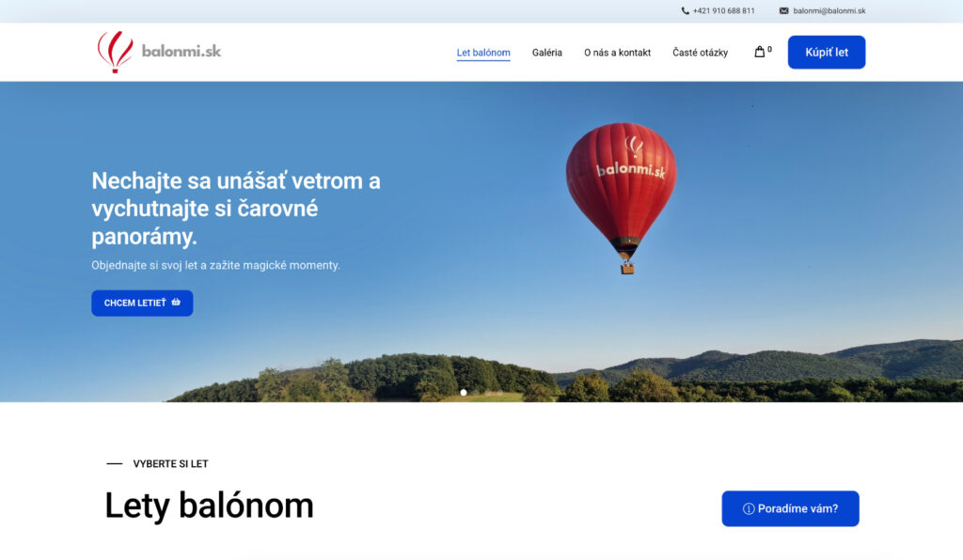The height and width of the screenshot is (560, 963).
Task: Open the Galéria menu item
Action: click(x=547, y=53)
